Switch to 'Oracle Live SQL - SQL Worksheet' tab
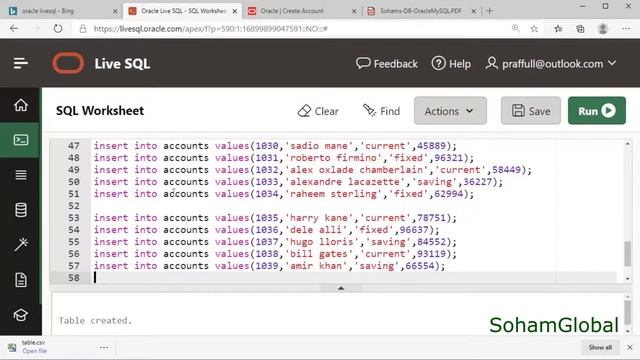Screen dimensions: 640x360 click(183, 11)
